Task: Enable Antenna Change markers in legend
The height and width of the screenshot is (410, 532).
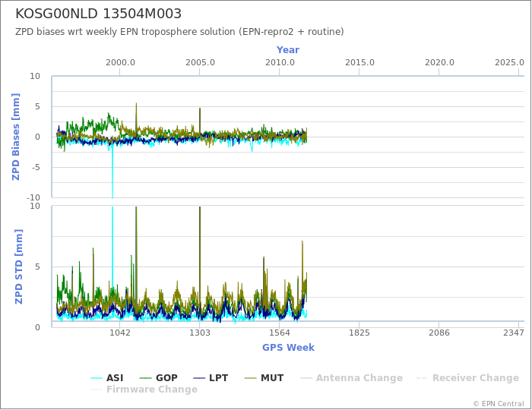Action: pos(351,378)
